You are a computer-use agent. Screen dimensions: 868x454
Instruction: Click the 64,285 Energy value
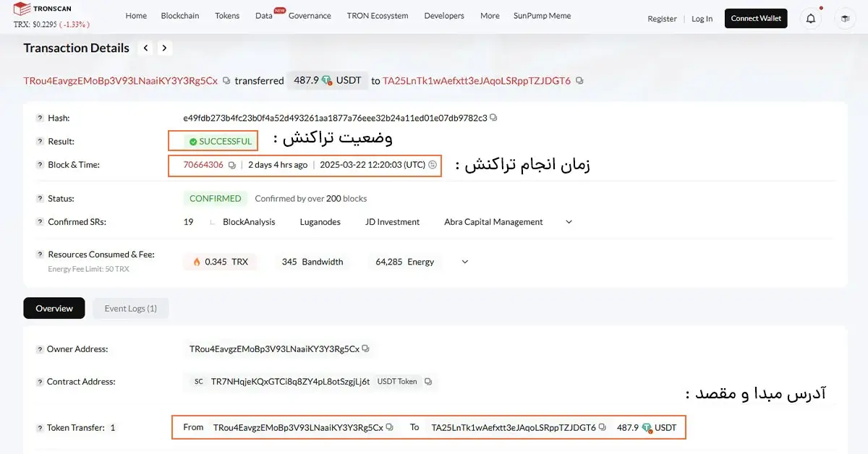tap(405, 262)
